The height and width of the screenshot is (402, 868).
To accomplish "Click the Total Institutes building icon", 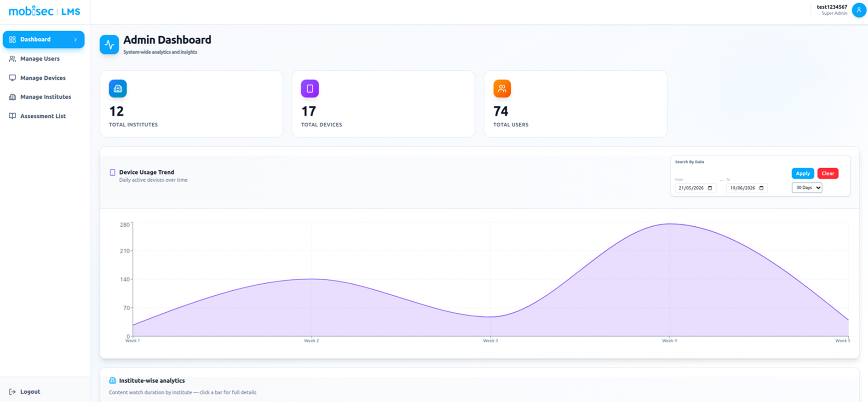I will pos(118,88).
